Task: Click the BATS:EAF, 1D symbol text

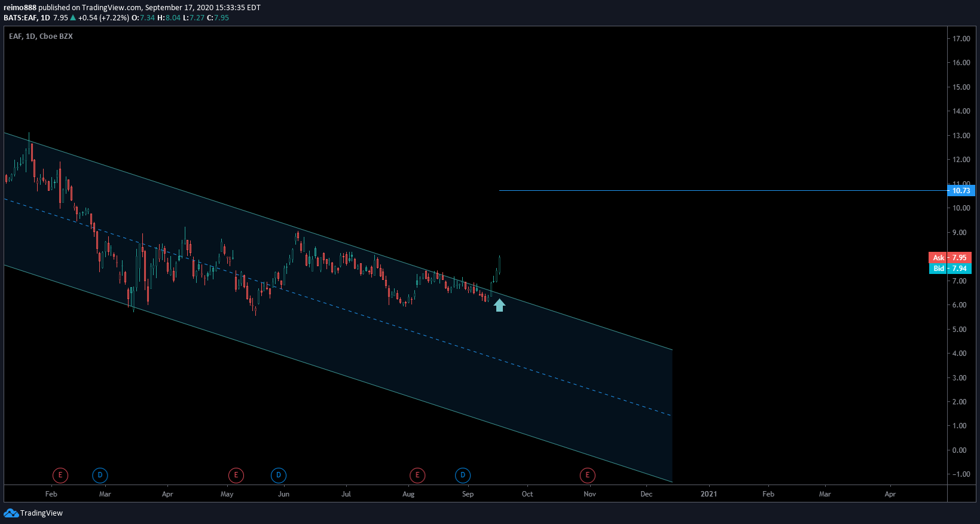Action: [x=27, y=18]
